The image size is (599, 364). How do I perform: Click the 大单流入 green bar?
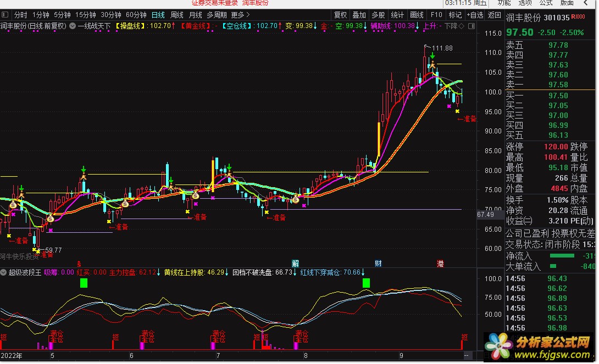point(553,266)
